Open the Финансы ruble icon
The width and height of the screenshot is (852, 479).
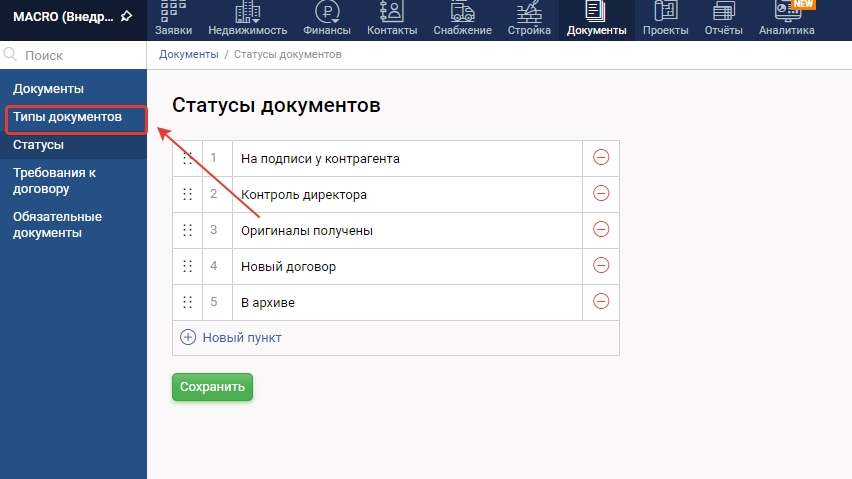pos(326,12)
